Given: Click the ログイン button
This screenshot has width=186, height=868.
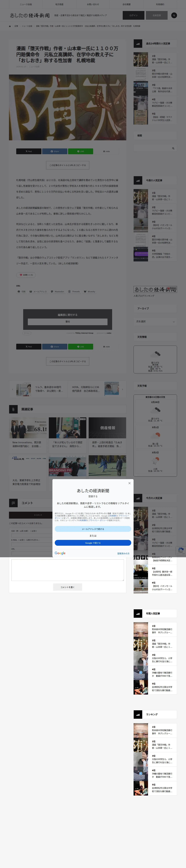Looking at the screenshot, I should [133, 15].
